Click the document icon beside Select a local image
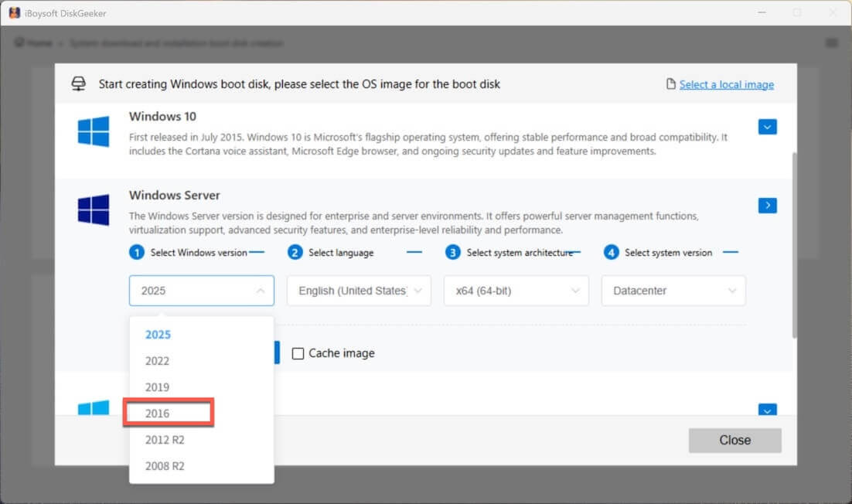 tap(671, 83)
